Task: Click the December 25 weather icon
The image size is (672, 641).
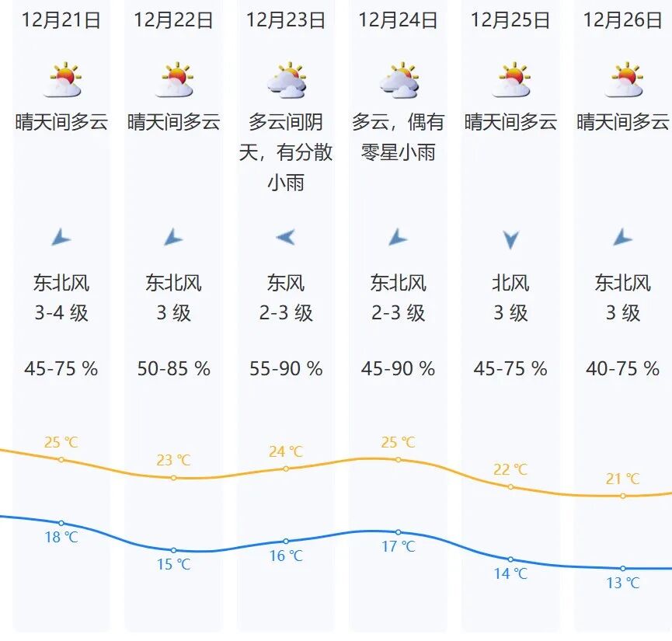Action: 511,80
